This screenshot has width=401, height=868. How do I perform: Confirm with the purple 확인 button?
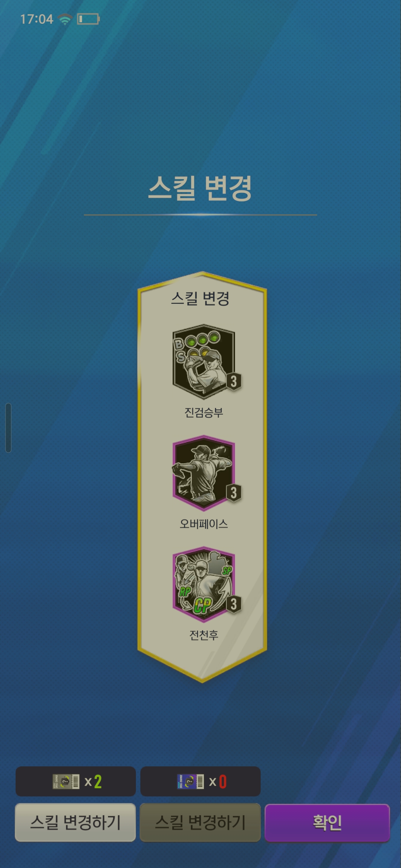[327, 822]
